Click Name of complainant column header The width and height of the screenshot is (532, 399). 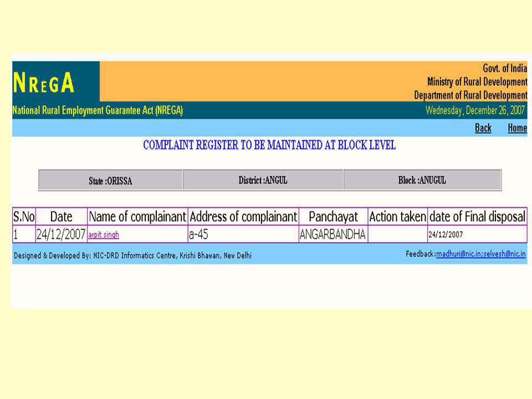[137, 217]
